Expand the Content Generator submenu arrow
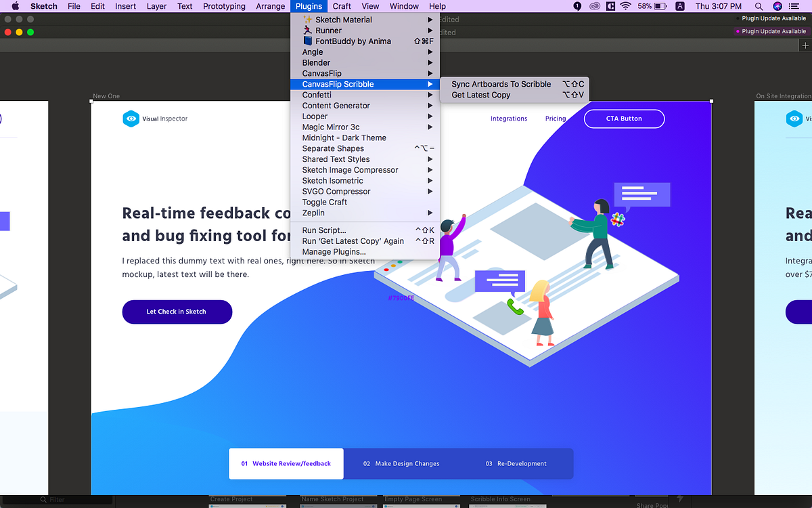This screenshot has width=812, height=508. [430, 106]
